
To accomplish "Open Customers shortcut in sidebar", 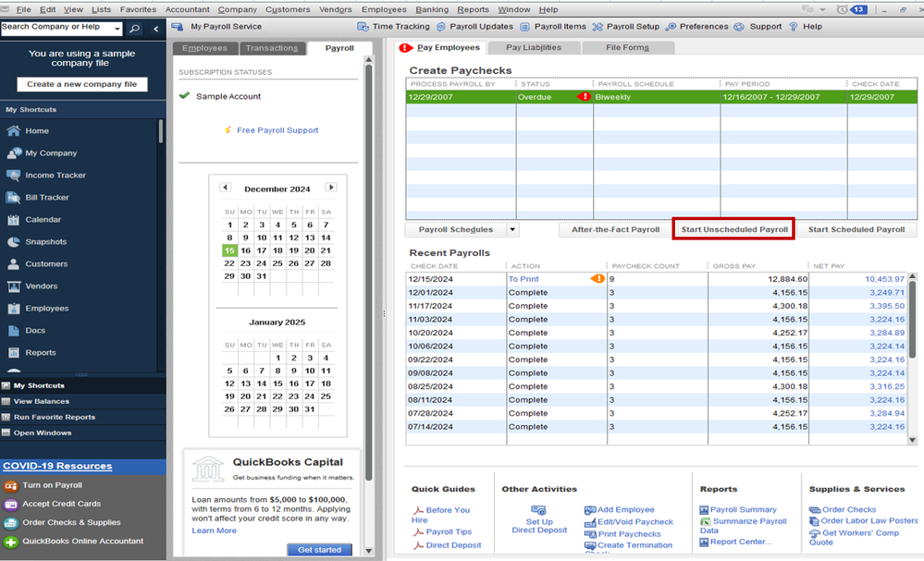I will click(x=46, y=263).
